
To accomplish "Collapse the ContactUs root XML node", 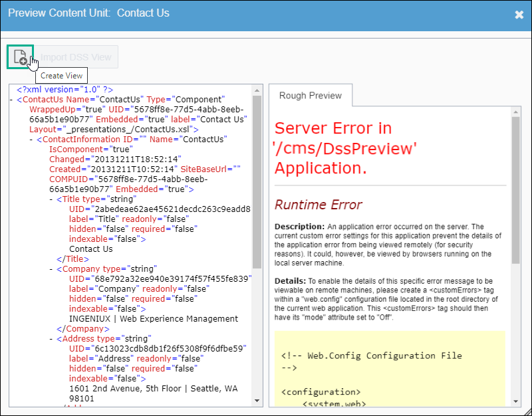I will coord(11,100).
